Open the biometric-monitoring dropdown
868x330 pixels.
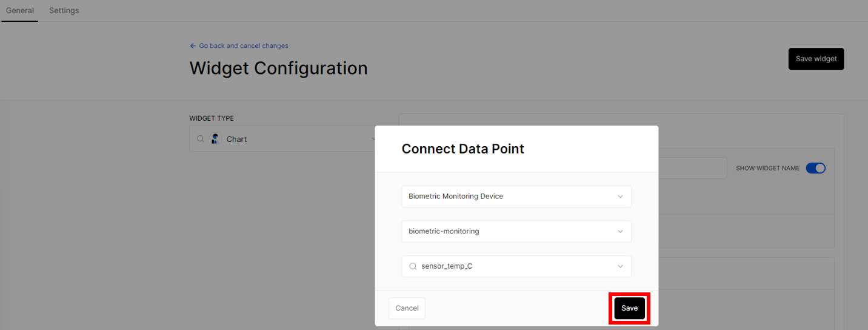516,232
